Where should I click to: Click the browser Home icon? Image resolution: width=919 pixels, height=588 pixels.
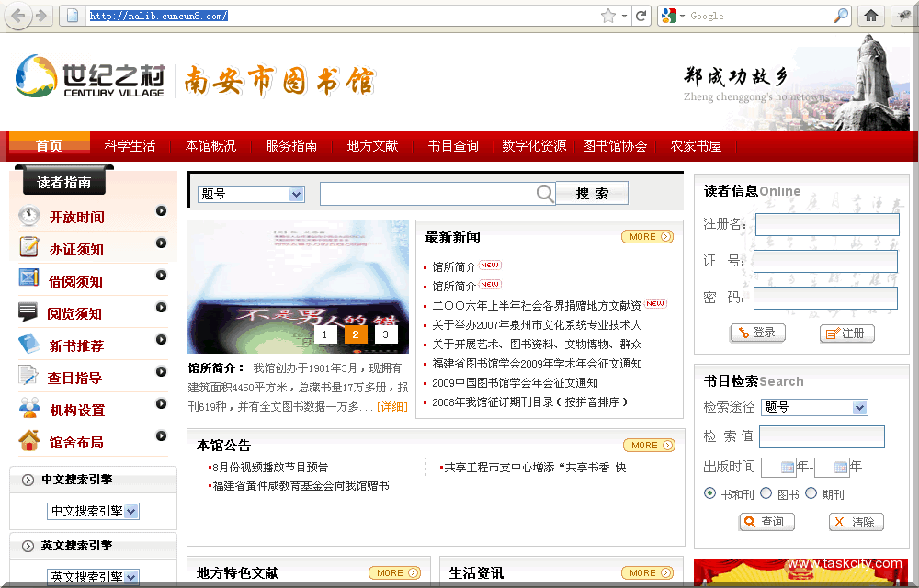coord(870,16)
